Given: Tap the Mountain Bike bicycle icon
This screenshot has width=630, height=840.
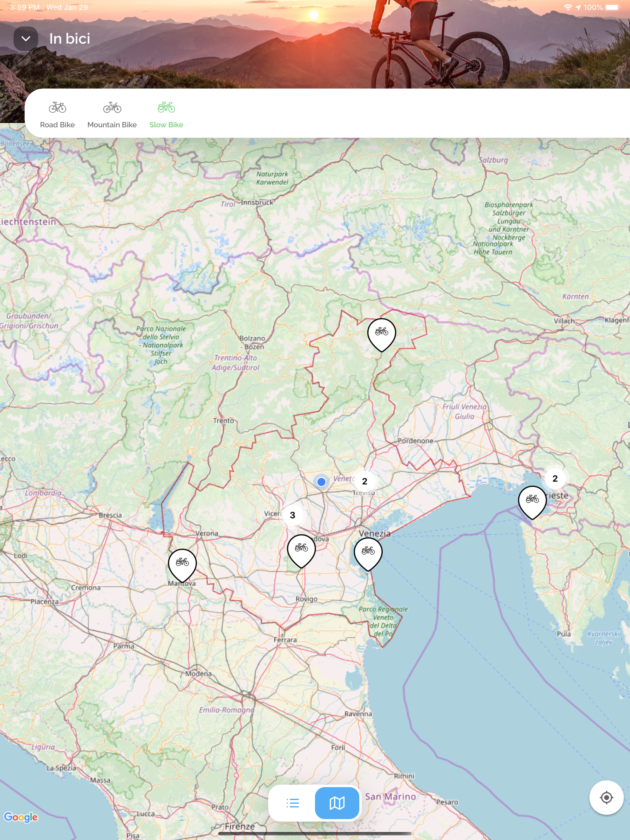Looking at the screenshot, I should click(x=112, y=108).
